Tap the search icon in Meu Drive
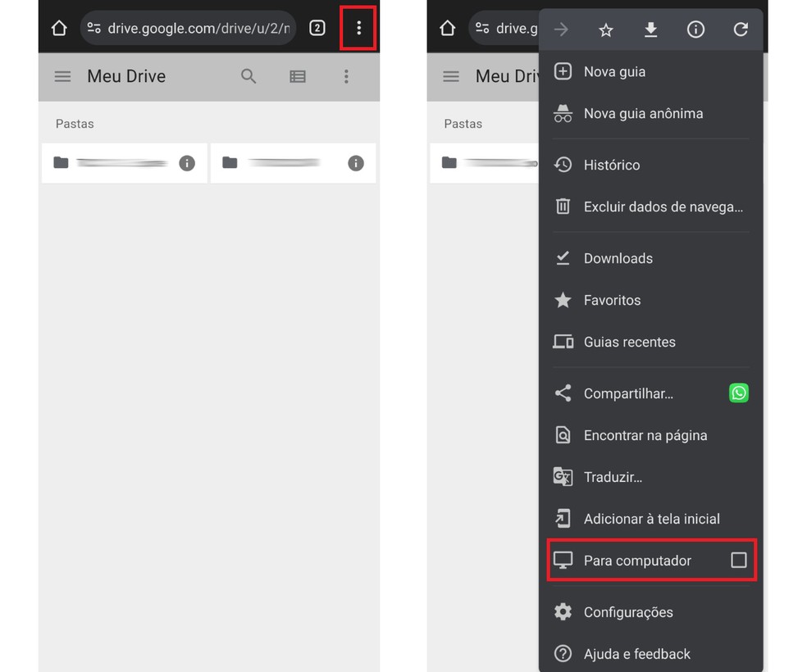The width and height of the screenshot is (807, 672). (248, 76)
